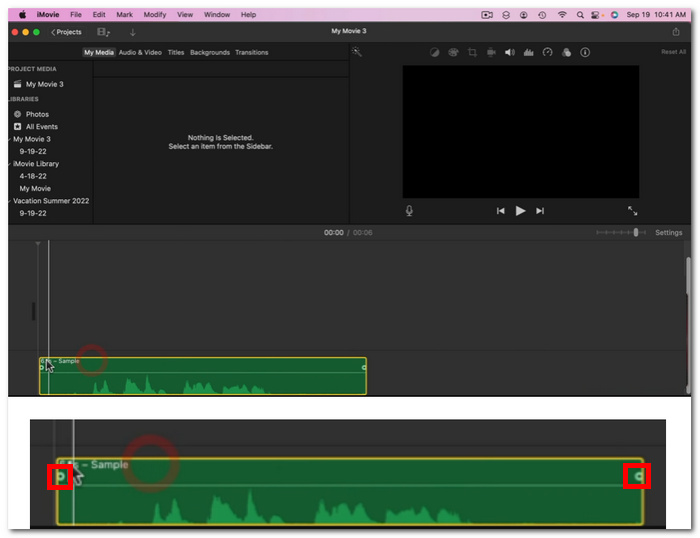This screenshot has width=700, height=538.
Task: Open the stabilization camera tool
Action: 491,53
